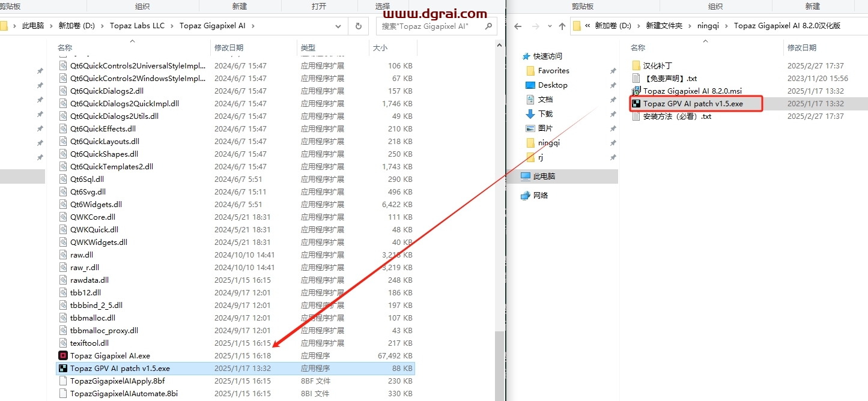
Task: Select the rj folder in navigation pane
Action: [541, 157]
